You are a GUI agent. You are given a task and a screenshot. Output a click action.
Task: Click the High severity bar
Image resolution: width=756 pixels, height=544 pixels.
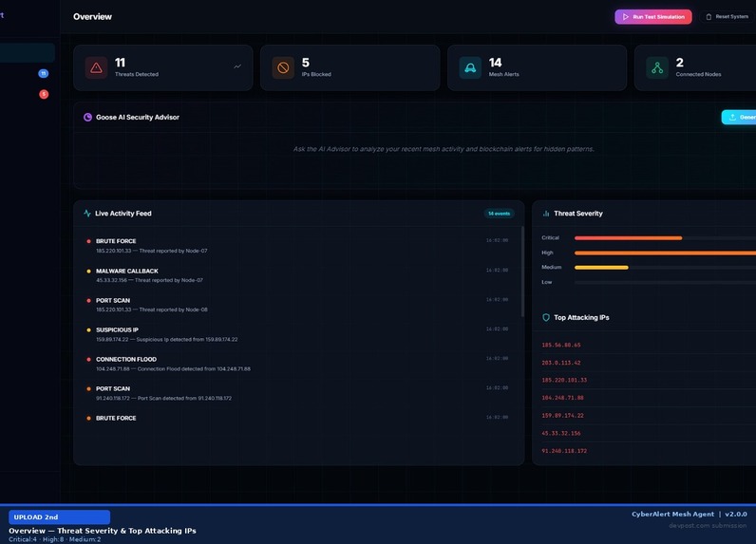click(x=665, y=253)
